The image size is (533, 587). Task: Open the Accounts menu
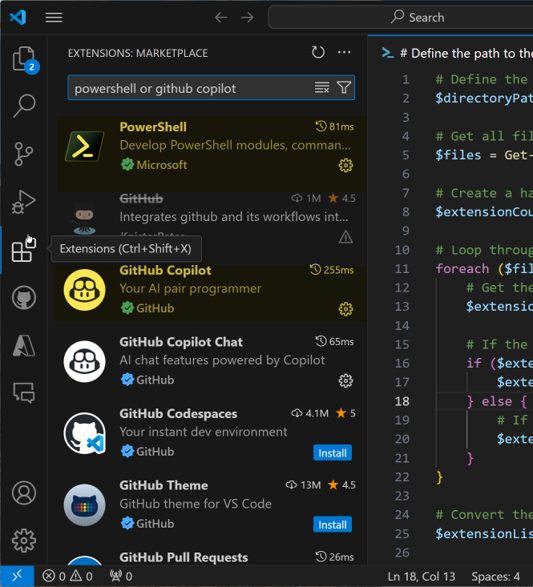24,493
